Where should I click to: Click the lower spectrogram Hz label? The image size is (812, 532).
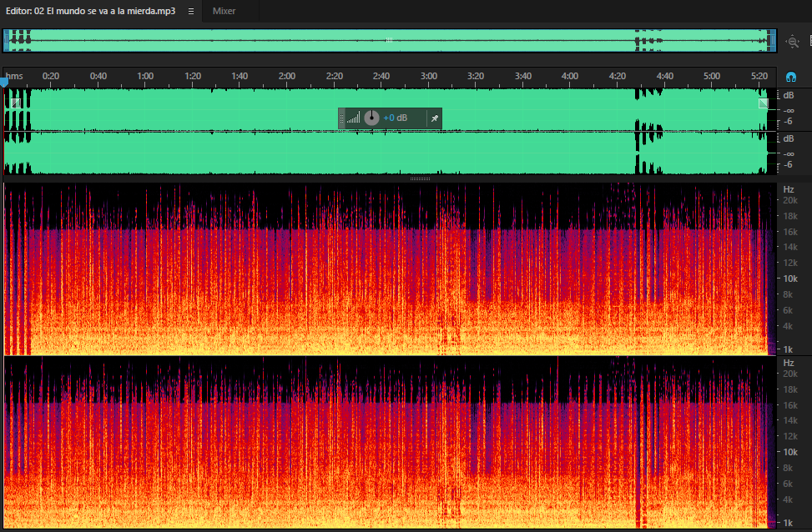tap(788, 363)
